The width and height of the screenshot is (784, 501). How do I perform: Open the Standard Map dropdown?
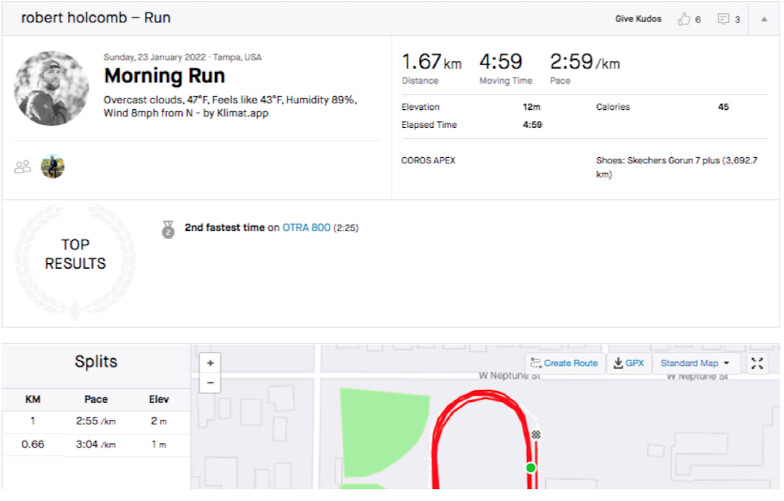(x=694, y=363)
